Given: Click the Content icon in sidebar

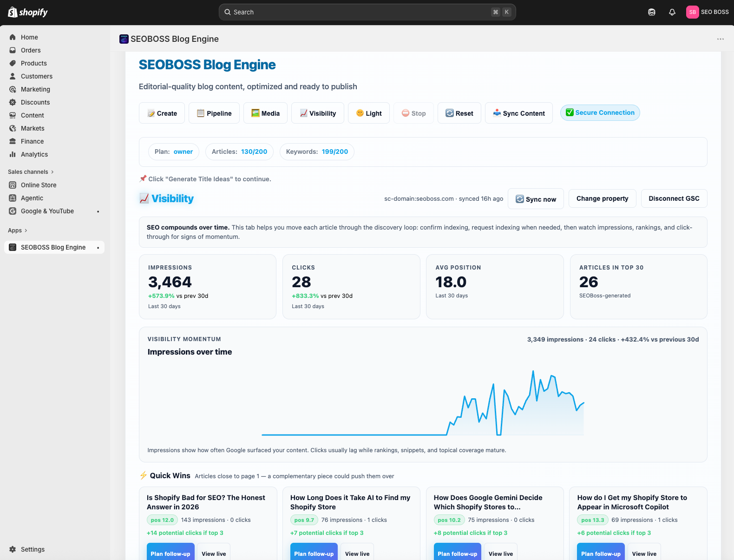Looking at the screenshot, I should pos(13,115).
